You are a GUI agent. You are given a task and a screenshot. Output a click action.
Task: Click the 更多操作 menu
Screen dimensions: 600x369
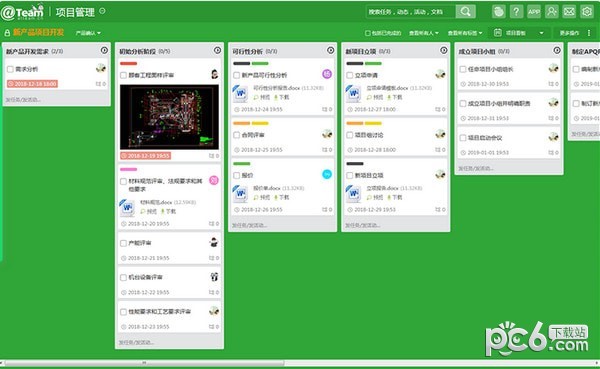click(x=569, y=33)
